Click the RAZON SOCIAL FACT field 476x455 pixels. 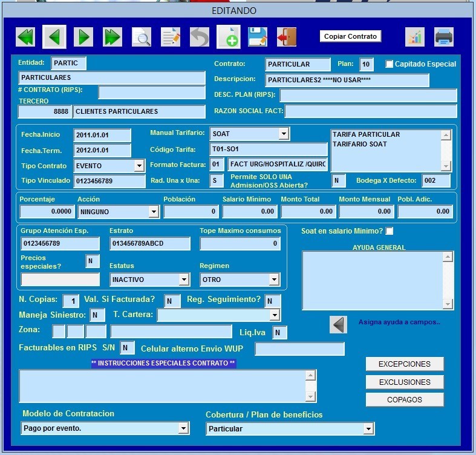coord(371,111)
